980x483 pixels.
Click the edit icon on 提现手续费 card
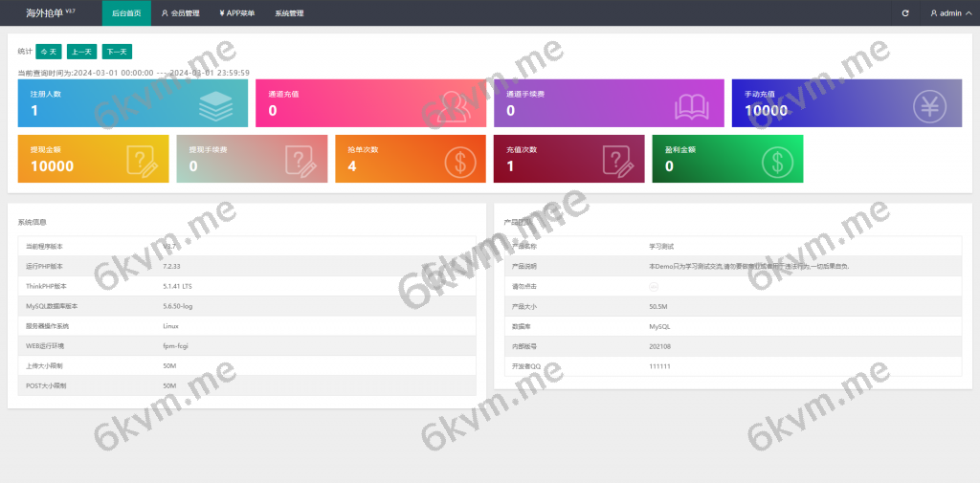pos(302,159)
